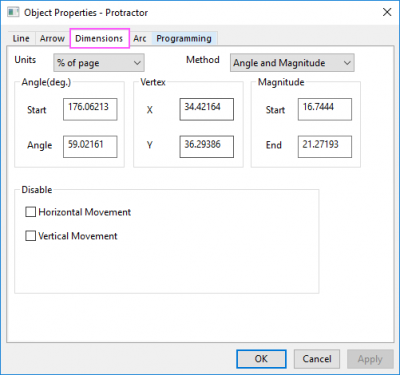Click the Object Properties title bar icon
Viewport: 400px width, 375px height.
[13, 13]
